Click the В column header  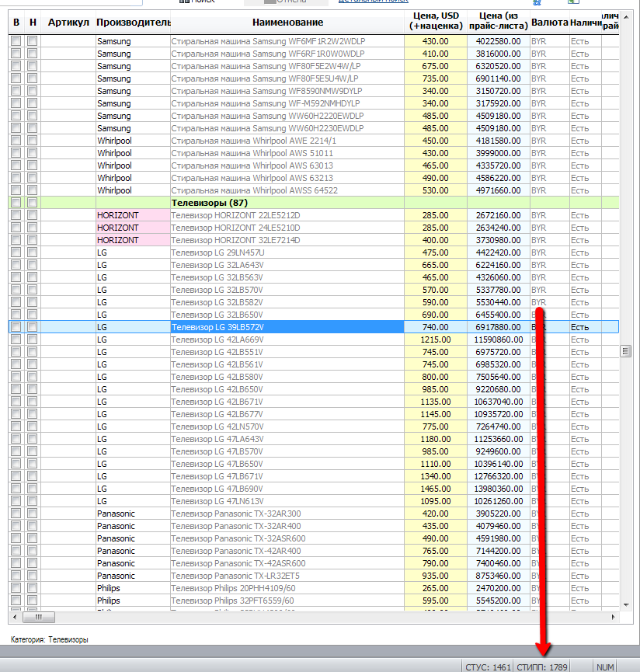point(16,23)
